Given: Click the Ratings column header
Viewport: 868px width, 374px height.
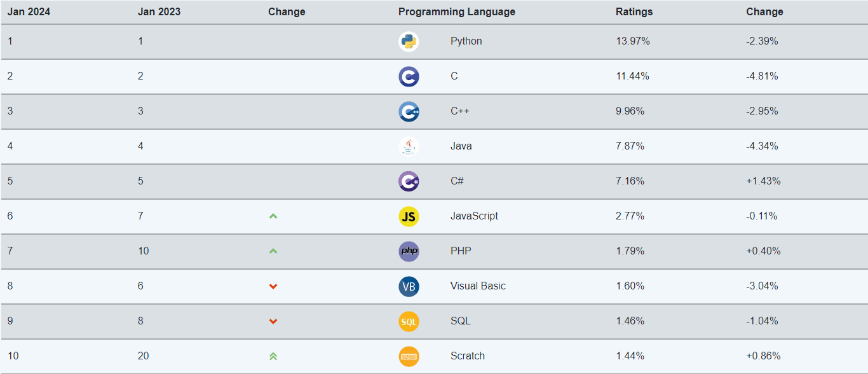Looking at the screenshot, I should coord(634,12).
